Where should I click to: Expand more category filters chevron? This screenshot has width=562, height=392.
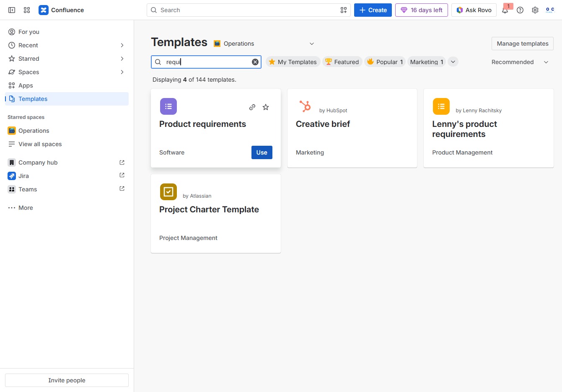(453, 62)
